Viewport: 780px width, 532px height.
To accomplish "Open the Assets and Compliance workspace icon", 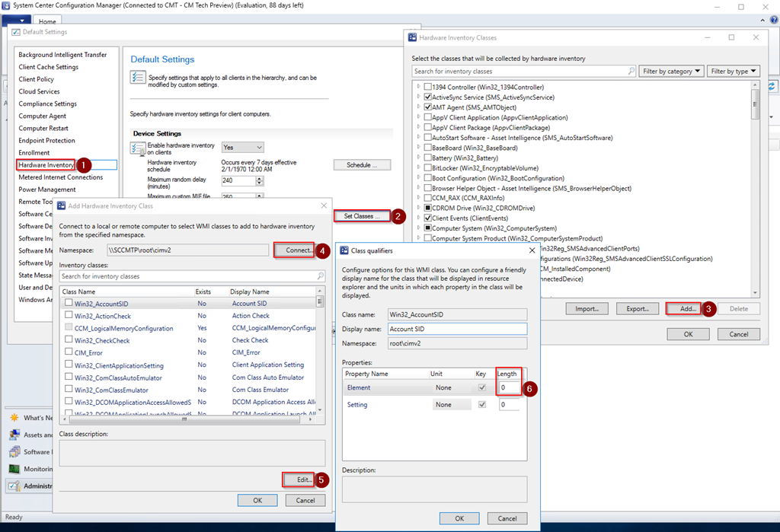I will [x=14, y=435].
